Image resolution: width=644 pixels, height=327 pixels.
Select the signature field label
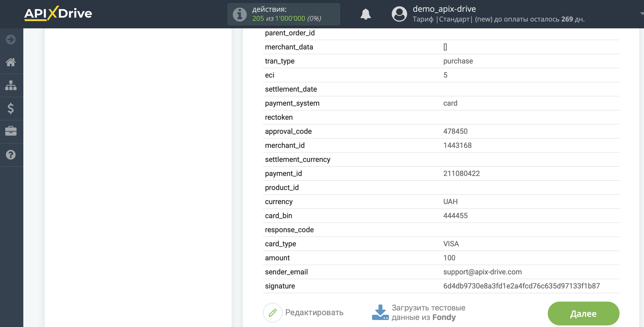tap(280, 286)
